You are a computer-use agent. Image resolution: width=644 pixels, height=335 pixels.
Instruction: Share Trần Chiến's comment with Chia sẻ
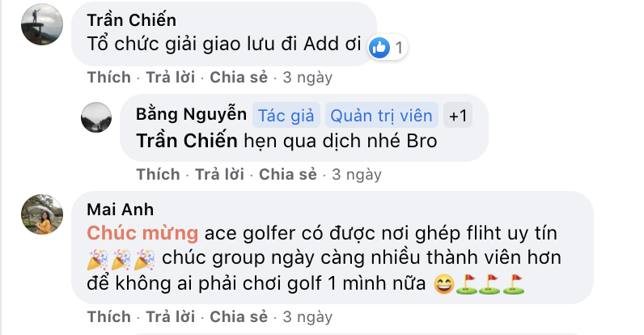coord(239,77)
